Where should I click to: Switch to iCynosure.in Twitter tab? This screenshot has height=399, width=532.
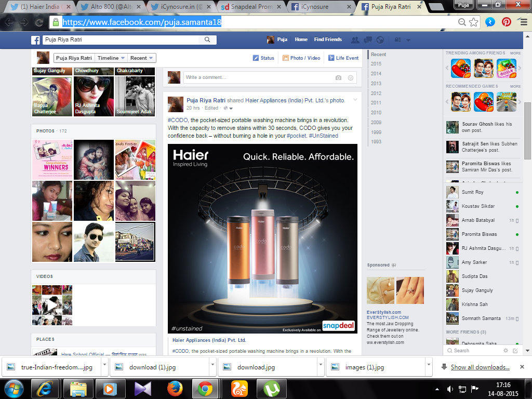[181, 7]
